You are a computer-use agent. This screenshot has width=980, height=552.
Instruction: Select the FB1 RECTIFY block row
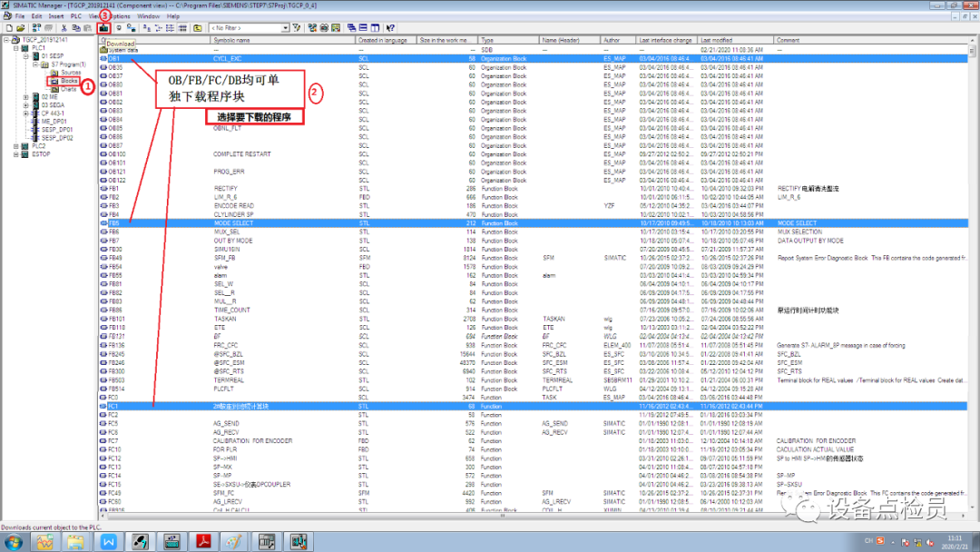click(x=534, y=188)
